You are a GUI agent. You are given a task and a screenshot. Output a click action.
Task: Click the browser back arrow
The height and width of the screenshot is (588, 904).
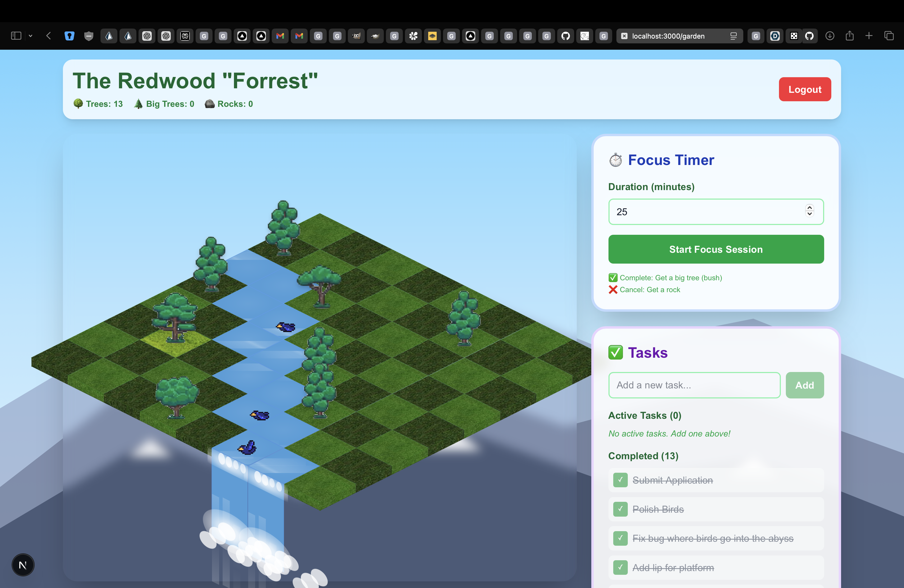click(49, 36)
